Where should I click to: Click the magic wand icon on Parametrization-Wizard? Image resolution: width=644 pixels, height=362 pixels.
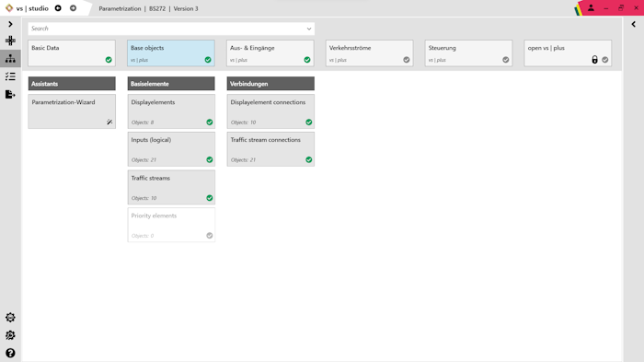[x=109, y=122]
